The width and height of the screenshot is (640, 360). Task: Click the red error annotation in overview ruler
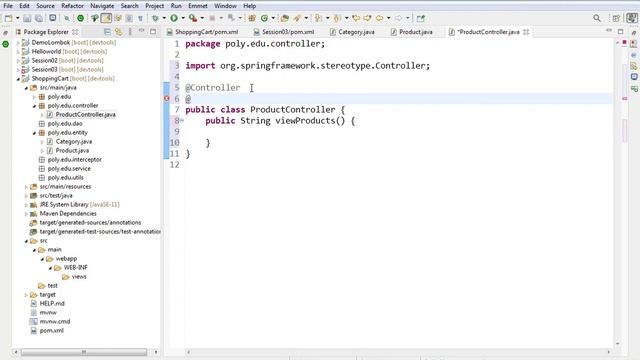point(624,98)
